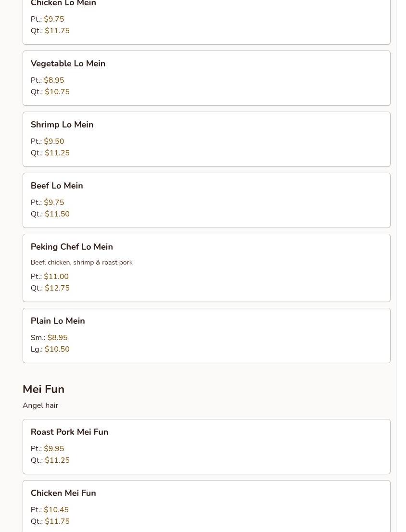This screenshot has height=532, width=406.
Task: Choose Beef Lo Mein quart price $11.50
Action: 57,214
